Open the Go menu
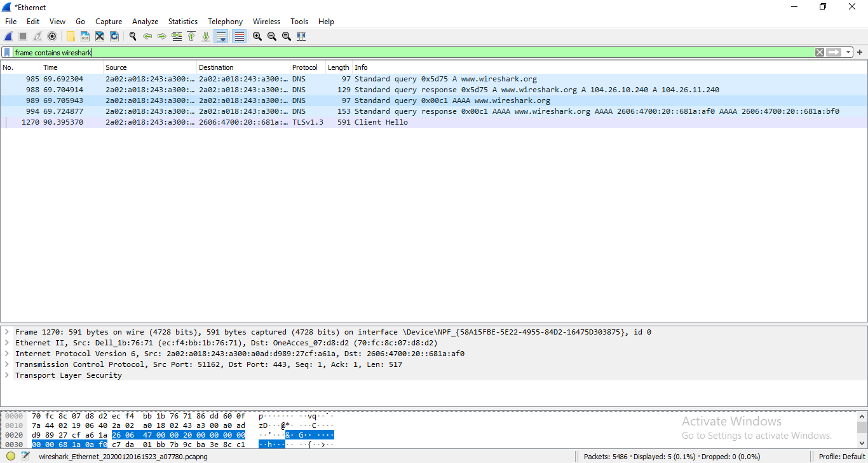 pos(80,22)
